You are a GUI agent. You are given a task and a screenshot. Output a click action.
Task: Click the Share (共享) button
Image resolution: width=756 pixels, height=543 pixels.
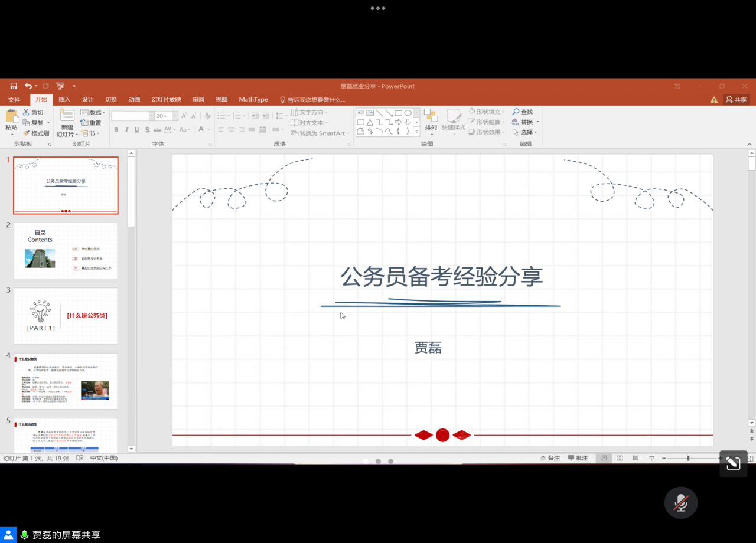[737, 100]
